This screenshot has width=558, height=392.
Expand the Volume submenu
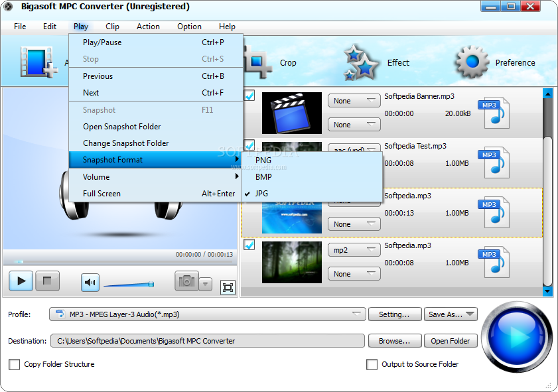156,177
